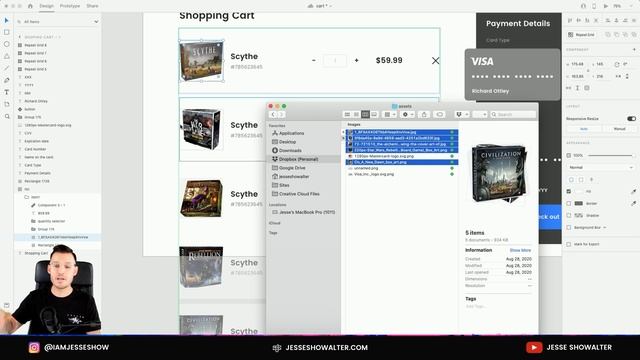Click the Home icon in XD header
This screenshot has width=640, height=360.
click(x=30, y=6)
